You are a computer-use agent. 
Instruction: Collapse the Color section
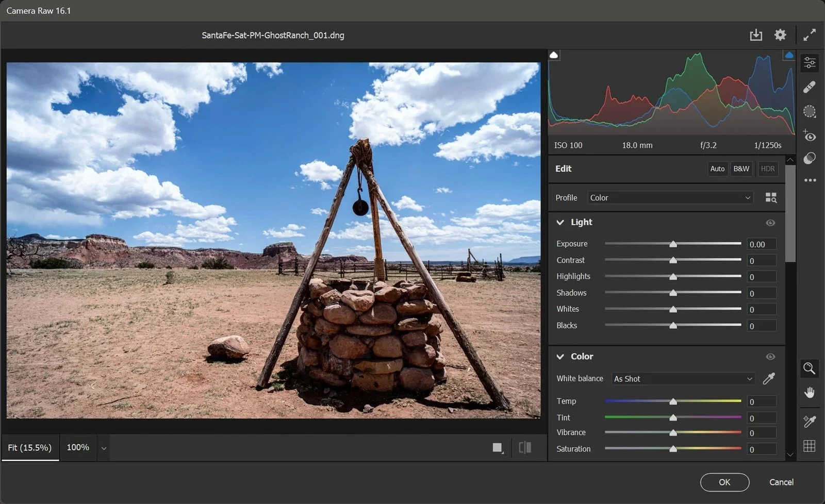(560, 356)
